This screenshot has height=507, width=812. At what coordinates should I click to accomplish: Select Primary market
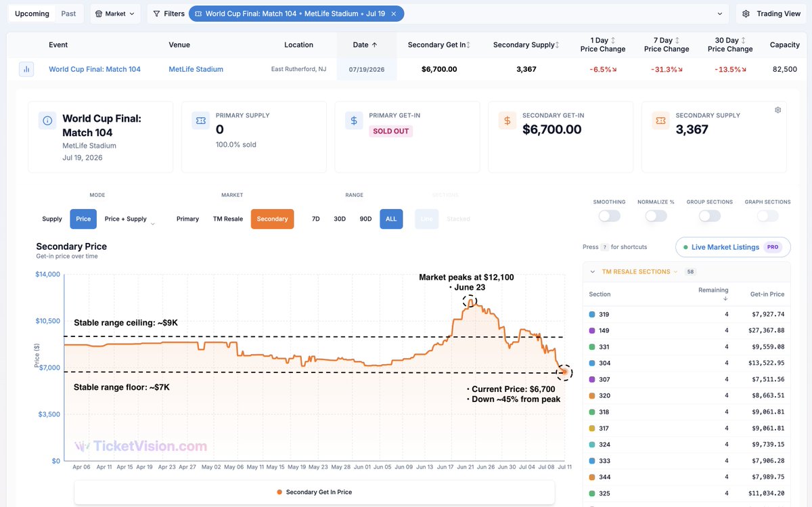(187, 219)
